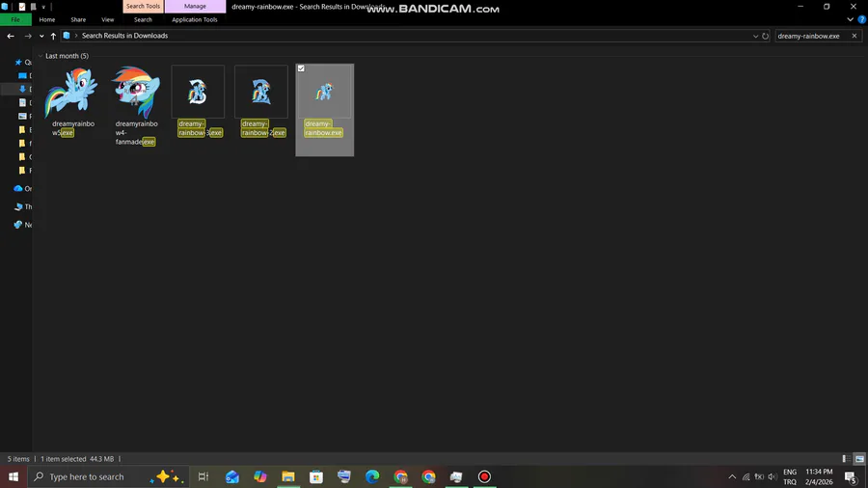Viewport: 868px width, 488px height.
Task: Open File Explorer from the taskbar
Action: (x=288, y=476)
